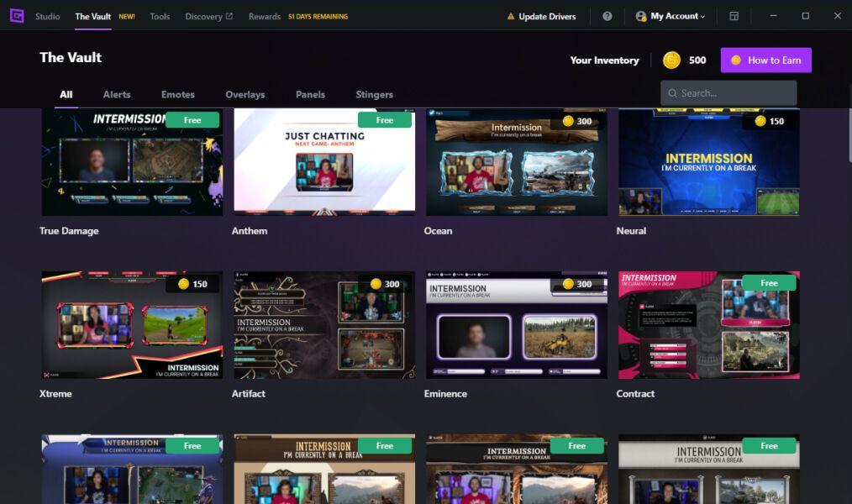Image resolution: width=852 pixels, height=504 pixels.
Task: Click the Anthem title text
Action: coord(250,231)
